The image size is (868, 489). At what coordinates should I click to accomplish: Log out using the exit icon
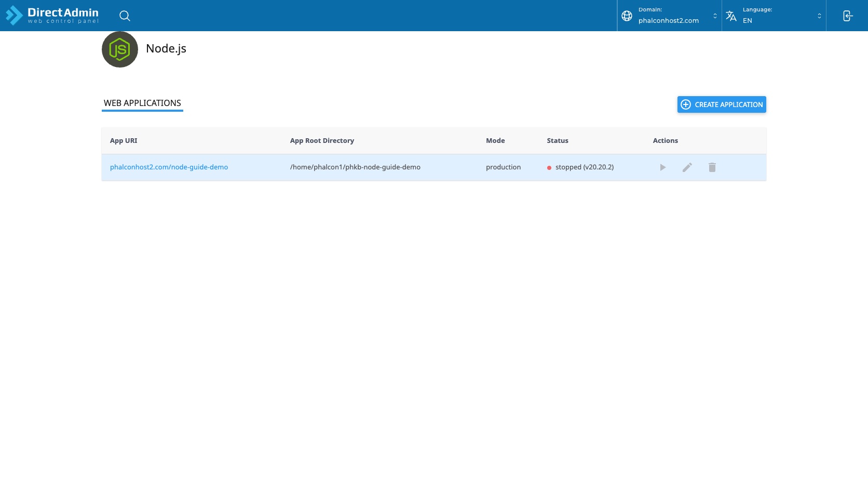point(847,16)
